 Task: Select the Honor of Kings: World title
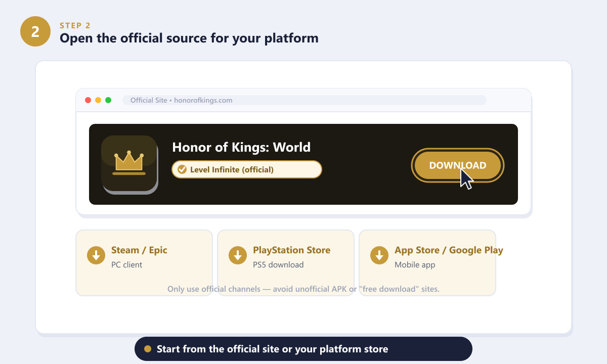click(241, 147)
